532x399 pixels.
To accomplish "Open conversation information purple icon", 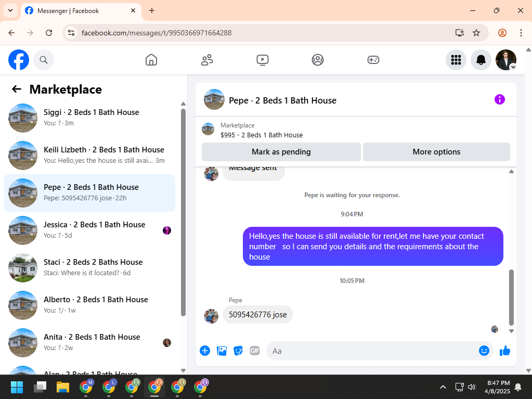I will [x=499, y=99].
